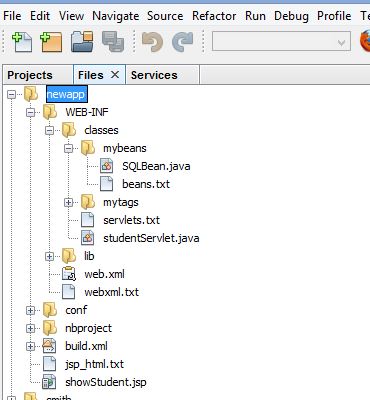The width and height of the screenshot is (370, 400).
Task: Switch to the Projects tab
Action: click(x=30, y=75)
